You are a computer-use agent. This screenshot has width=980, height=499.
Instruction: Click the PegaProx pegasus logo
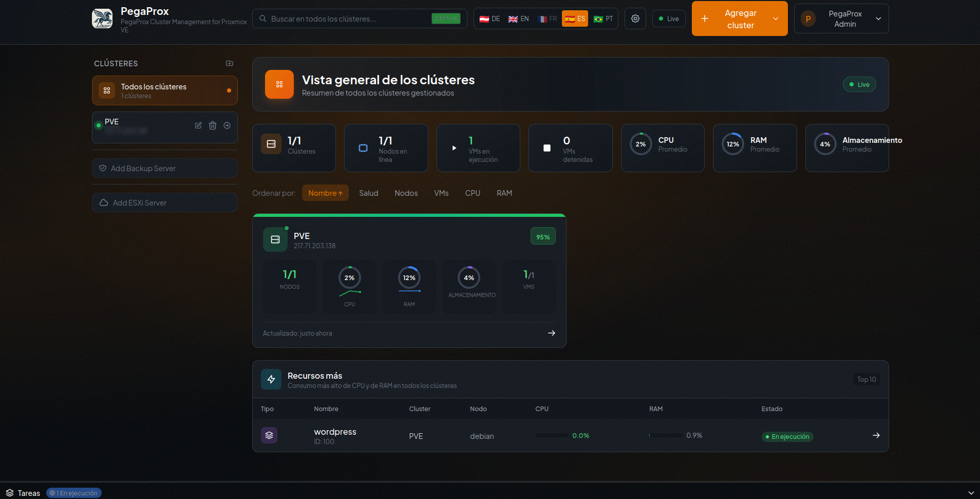pos(102,19)
